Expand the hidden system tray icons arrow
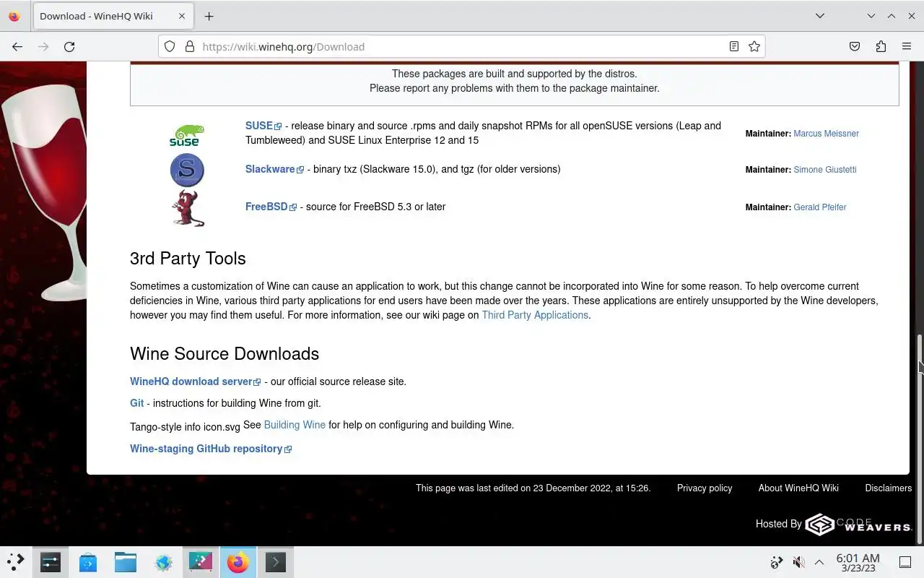The height and width of the screenshot is (578, 924). (819, 562)
